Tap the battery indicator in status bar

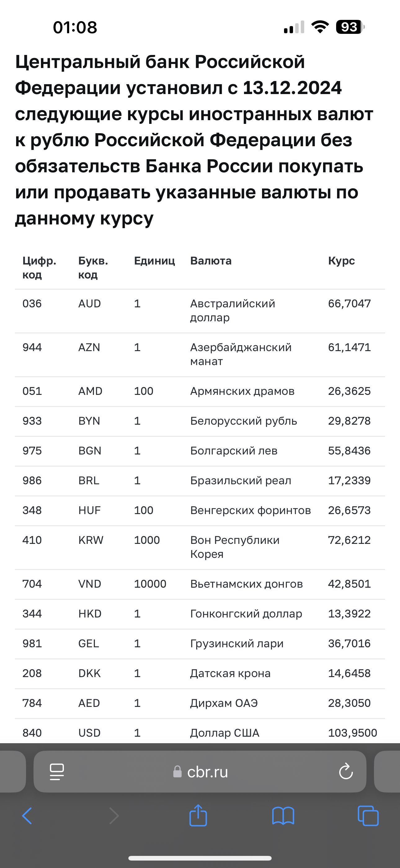pyautogui.click(x=350, y=27)
